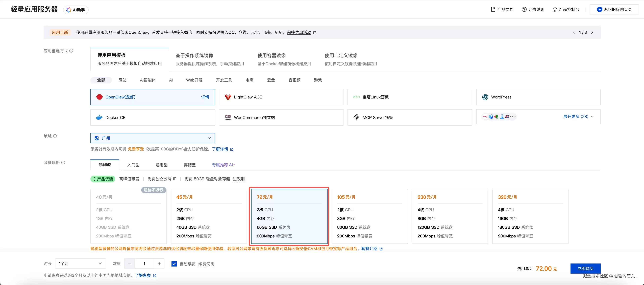Expand 展开更多 (28) templates

point(578,117)
